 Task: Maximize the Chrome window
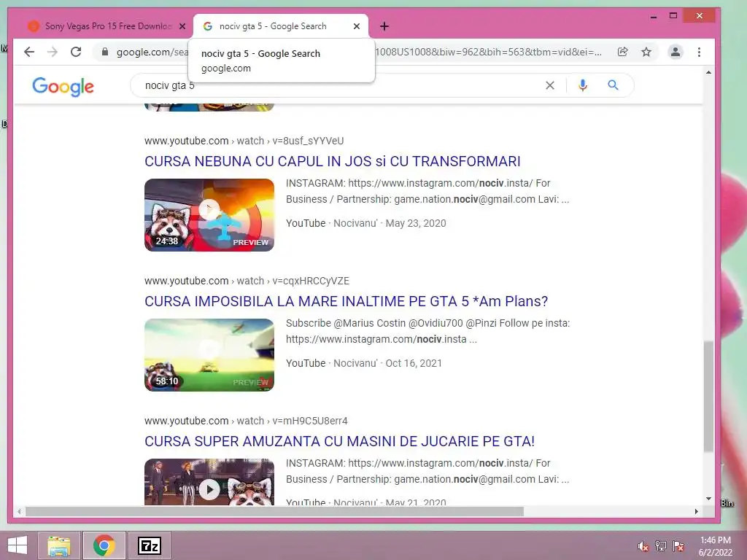(x=673, y=16)
